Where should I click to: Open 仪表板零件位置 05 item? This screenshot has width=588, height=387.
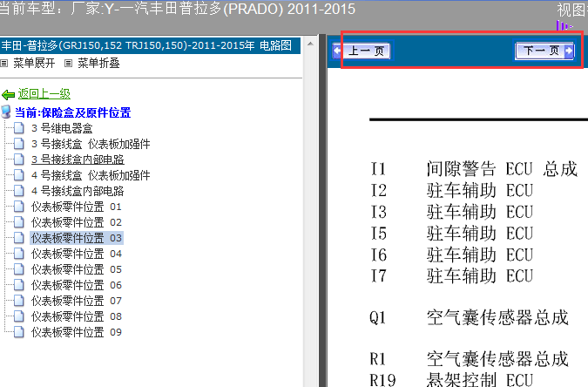click(77, 269)
